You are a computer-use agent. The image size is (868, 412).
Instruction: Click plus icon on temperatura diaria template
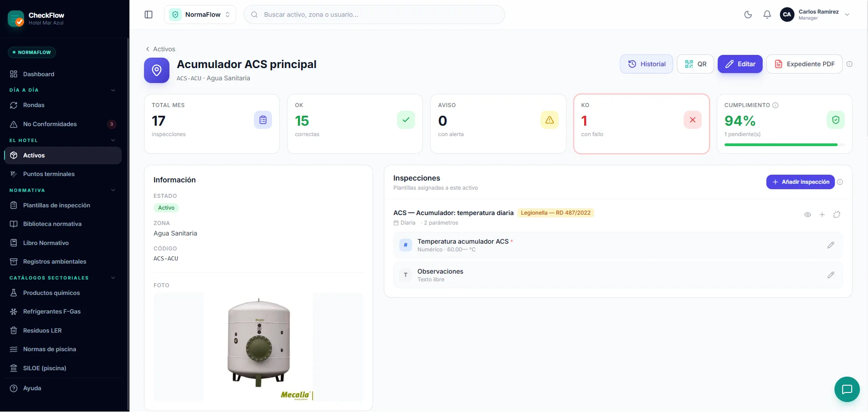pos(822,215)
